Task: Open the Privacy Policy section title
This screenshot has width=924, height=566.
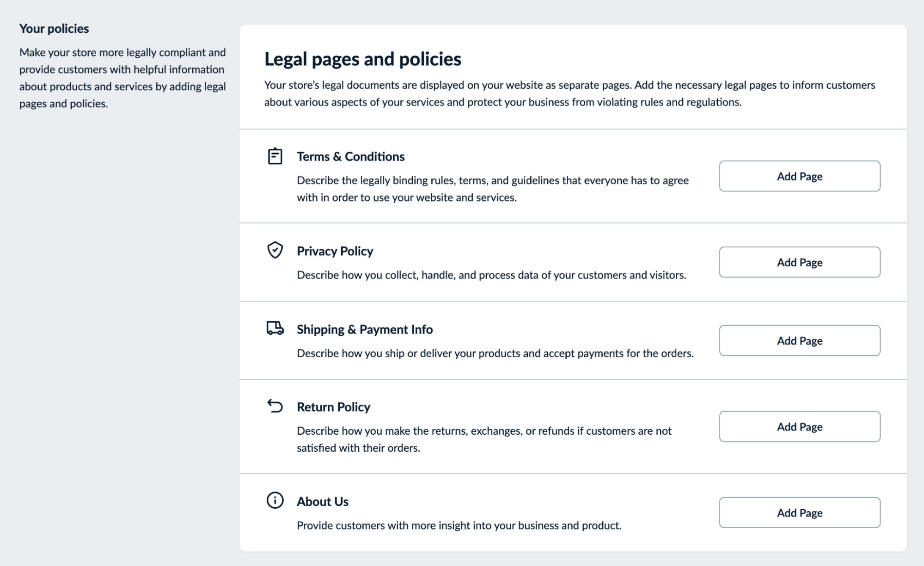Action: pyautogui.click(x=335, y=251)
